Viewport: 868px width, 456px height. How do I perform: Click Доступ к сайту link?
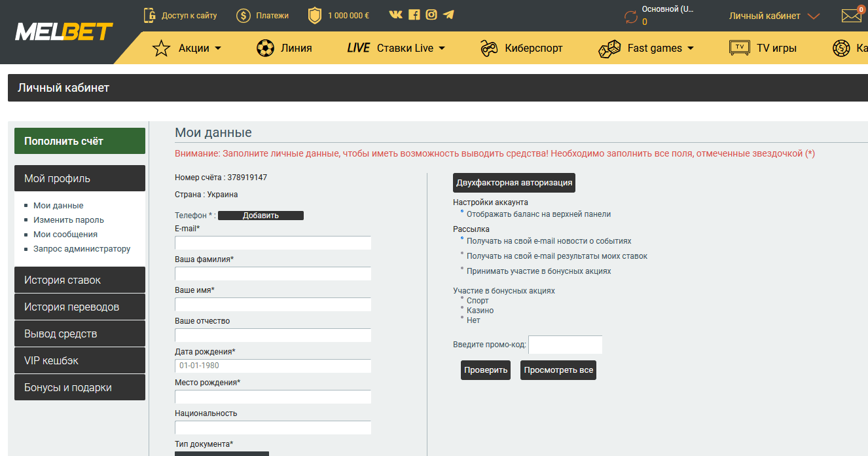pos(189,15)
